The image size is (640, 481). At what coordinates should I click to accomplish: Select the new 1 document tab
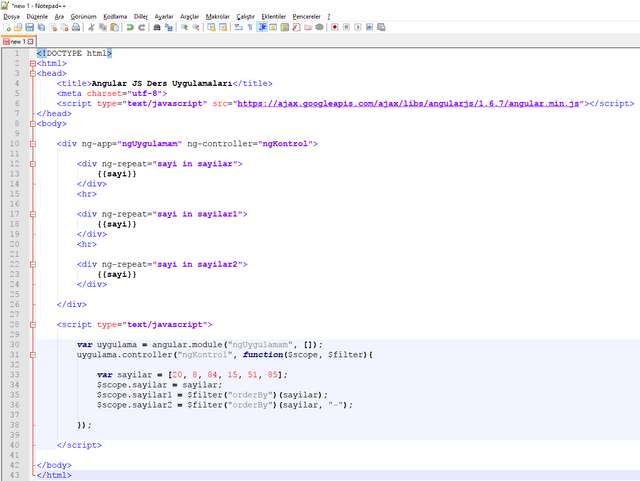pyautogui.click(x=18, y=42)
